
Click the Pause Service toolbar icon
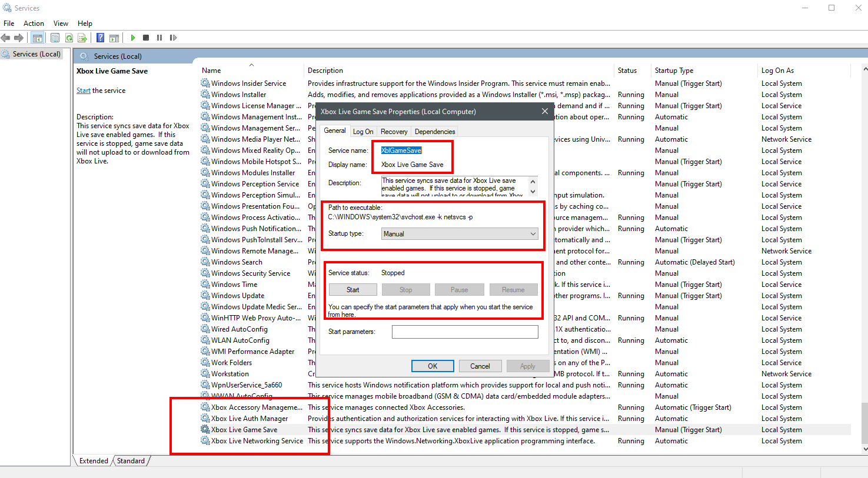159,38
